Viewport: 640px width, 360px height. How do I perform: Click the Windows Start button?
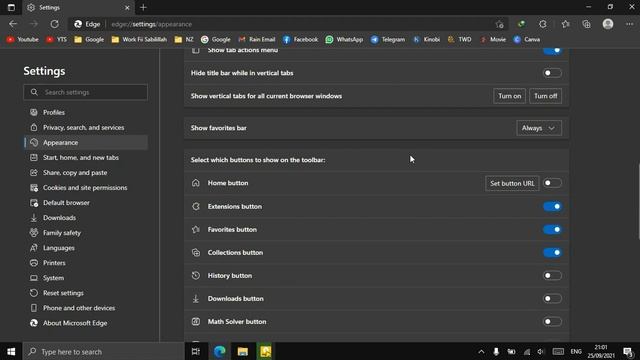coord(11,351)
